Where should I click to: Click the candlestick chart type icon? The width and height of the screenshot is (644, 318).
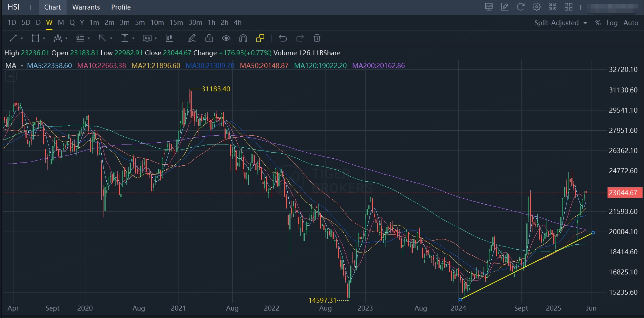point(169,38)
